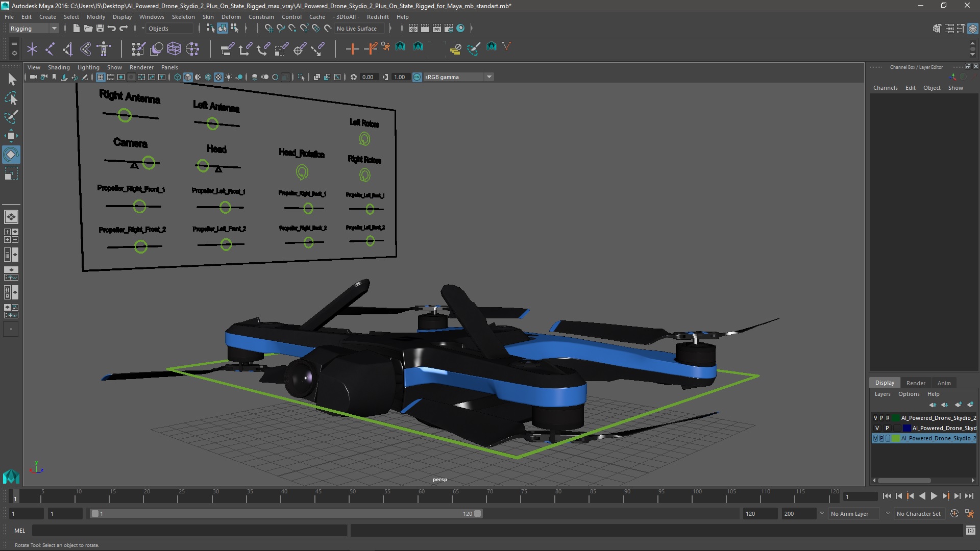Toggle P playback on highlighted bottom layer

[881, 438]
